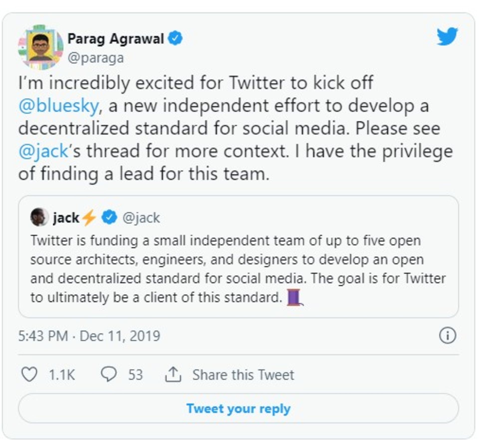Click jack's lightning bolt emoji
The height and width of the screenshot is (448, 479).
[x=89, y=217]
